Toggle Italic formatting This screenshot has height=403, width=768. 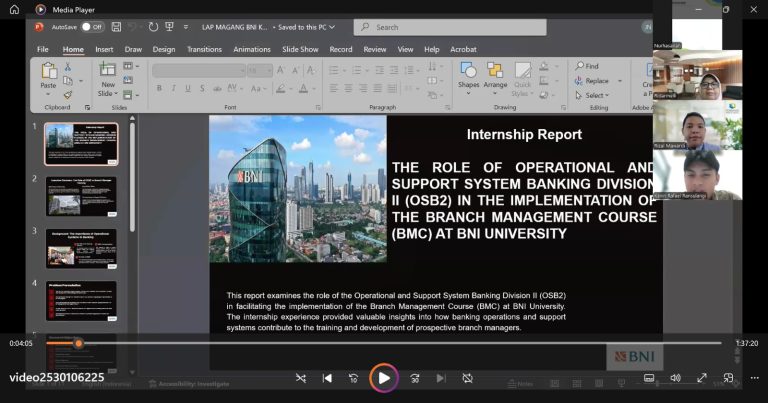click(x=173, y=88)
